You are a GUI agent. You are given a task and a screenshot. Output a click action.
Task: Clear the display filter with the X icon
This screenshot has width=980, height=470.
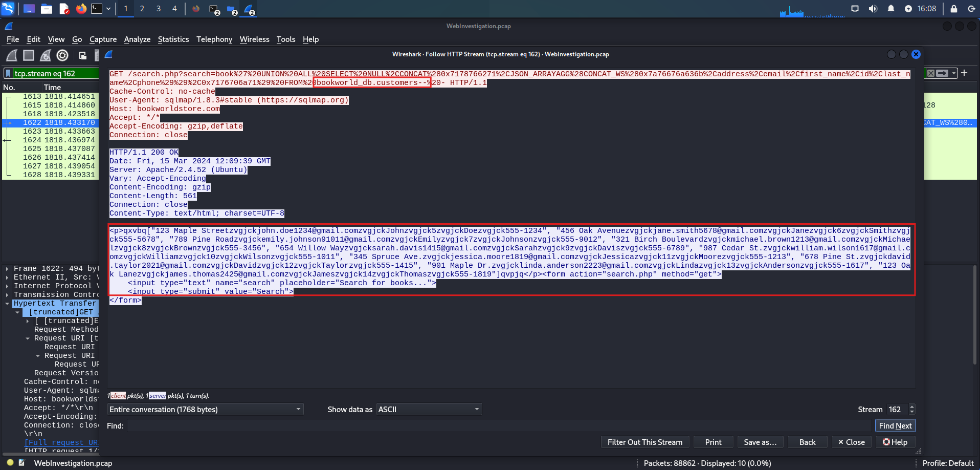click(931, 73)
